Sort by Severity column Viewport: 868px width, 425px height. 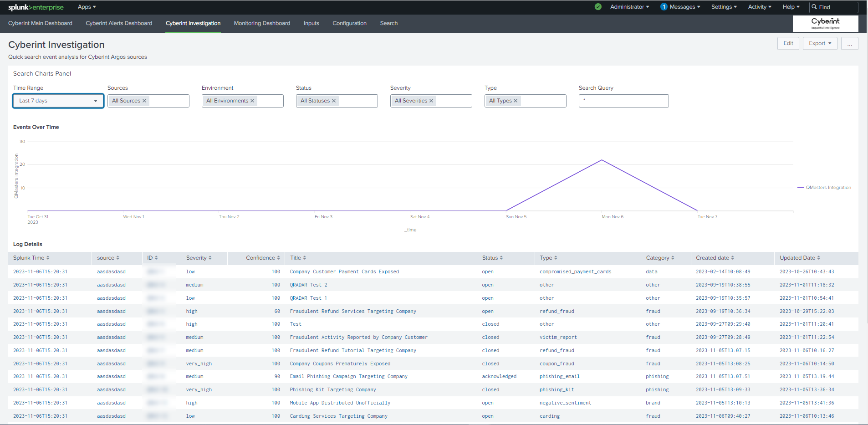(x=199, y=258)
